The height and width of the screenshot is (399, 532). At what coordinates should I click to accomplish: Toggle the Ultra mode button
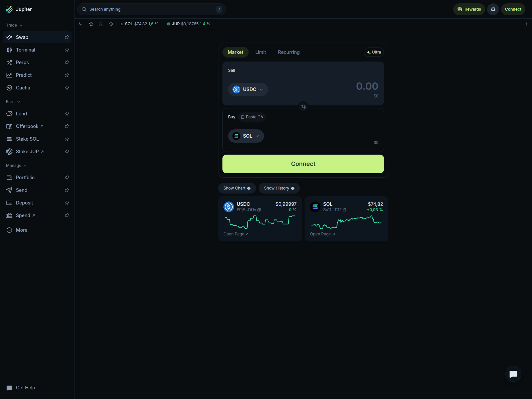[374, 52]
